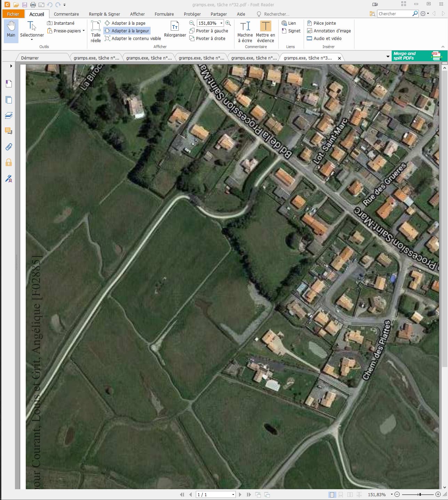
Task: Redo the last undone action
Action: (58, 5)
